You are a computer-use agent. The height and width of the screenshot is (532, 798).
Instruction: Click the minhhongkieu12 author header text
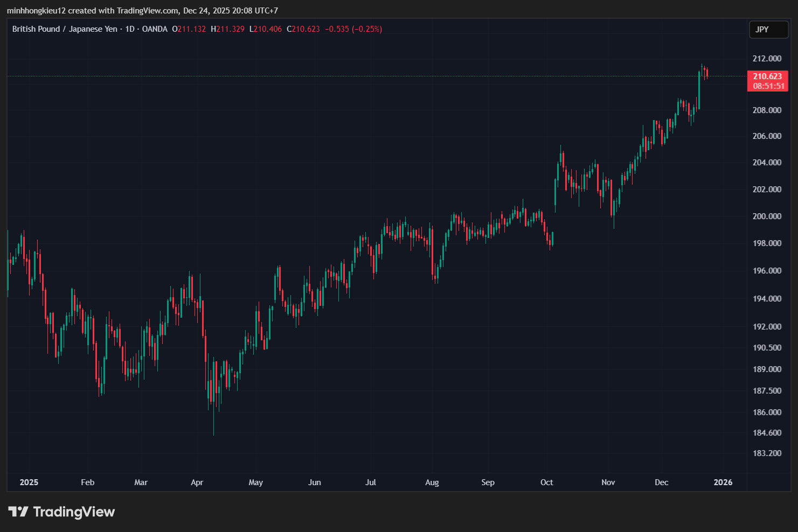point(36,10)
